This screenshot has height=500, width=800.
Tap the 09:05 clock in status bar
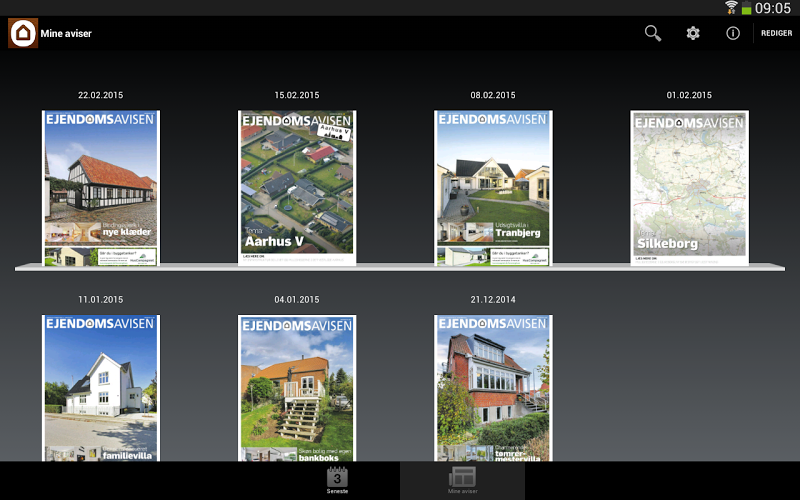tap(772, 8)
